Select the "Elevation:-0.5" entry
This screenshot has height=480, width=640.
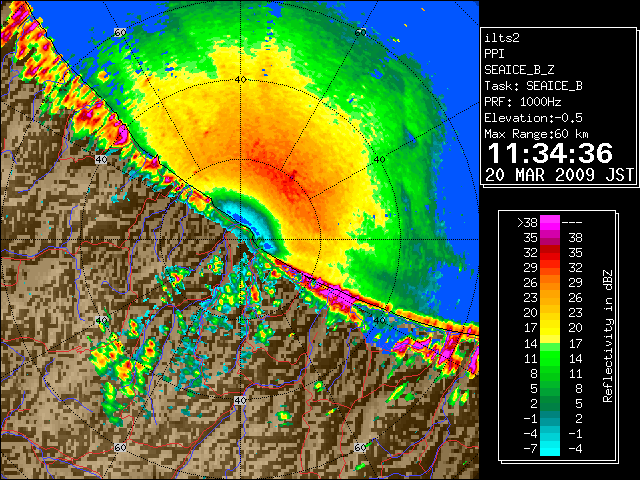(533, 118)
